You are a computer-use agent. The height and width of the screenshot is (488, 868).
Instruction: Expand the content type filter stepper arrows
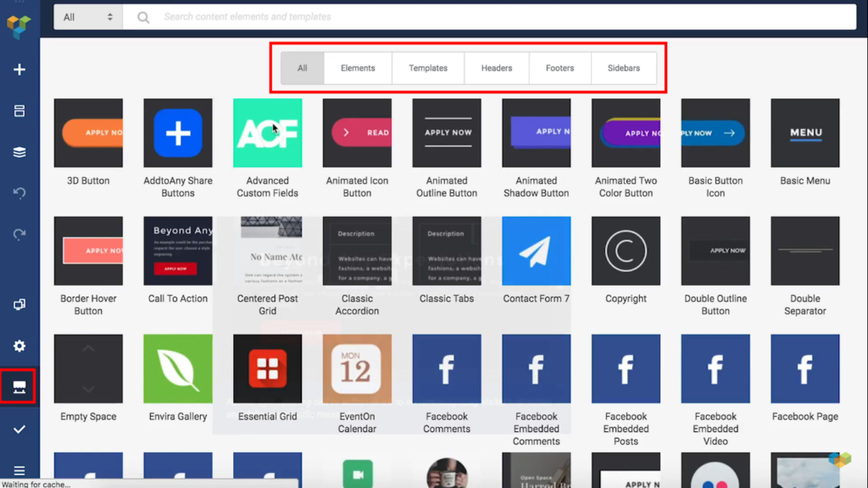(x=110, y=16)
